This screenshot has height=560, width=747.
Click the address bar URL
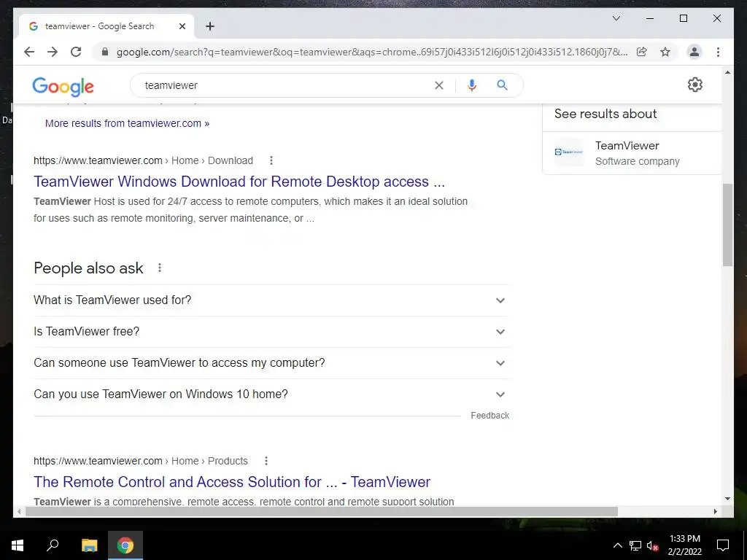pos(371,52)
